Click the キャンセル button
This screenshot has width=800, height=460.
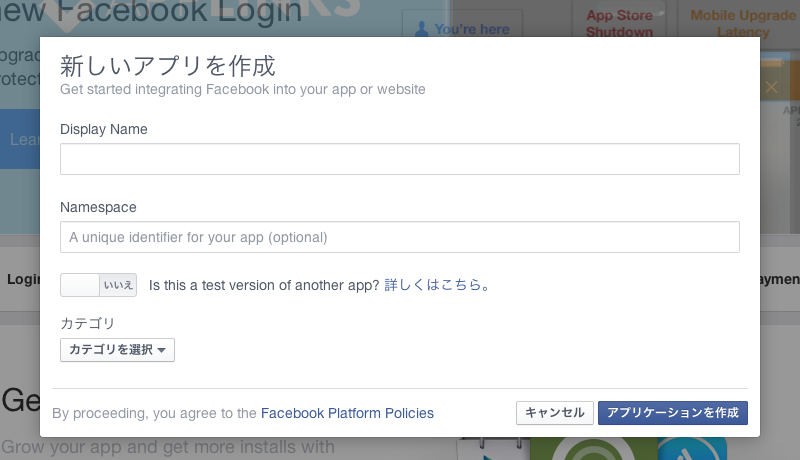pyautogui.click(x=555, y=413)
